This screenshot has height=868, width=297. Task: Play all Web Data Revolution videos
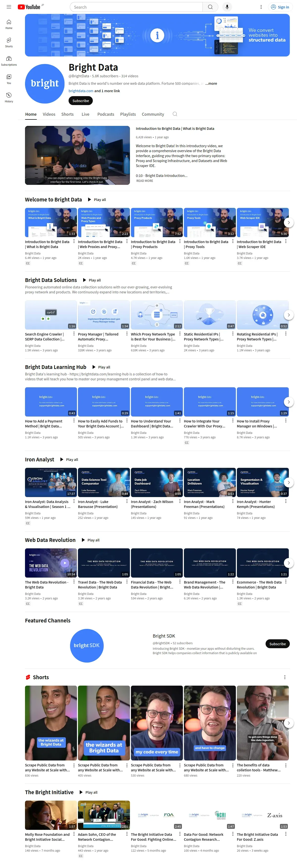click(90, 540)
